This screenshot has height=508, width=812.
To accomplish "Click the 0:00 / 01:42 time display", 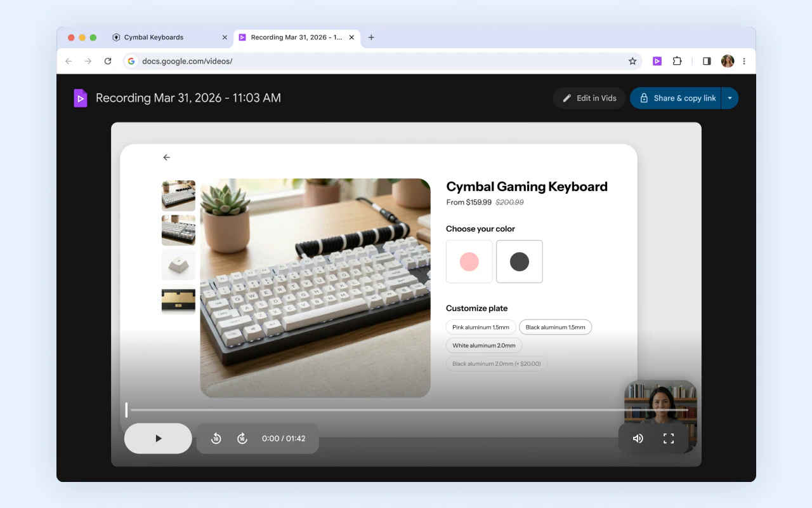I will pyautogui.click(x=284, y=438).
